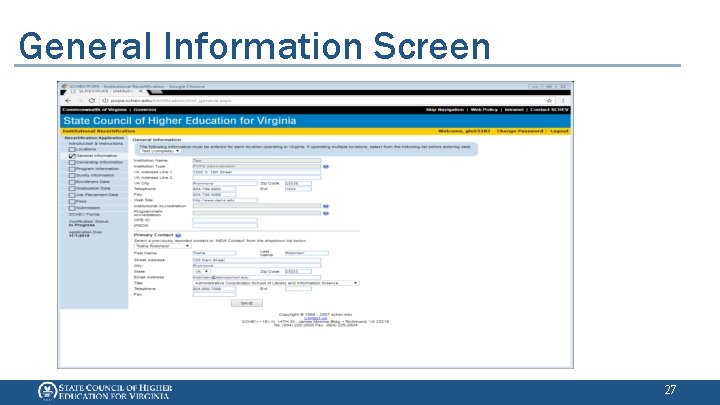The image size is (720, 405).
Task: Click help icon beside Institution Type
Action: tap(326, 167)
